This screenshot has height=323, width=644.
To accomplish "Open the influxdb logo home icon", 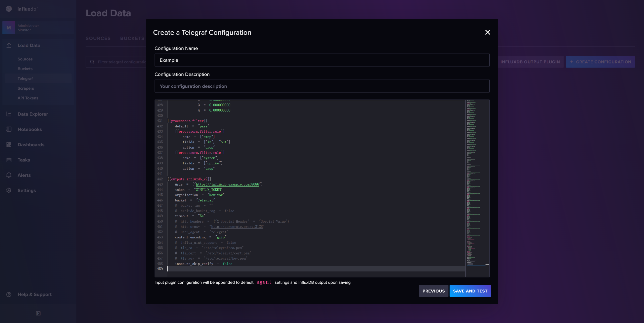I will point(9,9).
